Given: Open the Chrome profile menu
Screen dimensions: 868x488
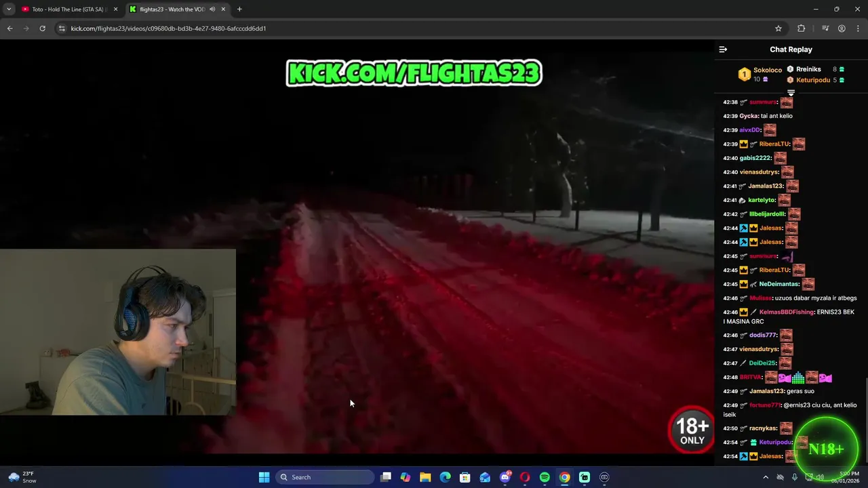Looking at the screenshot, I should (x=842, y=28).
